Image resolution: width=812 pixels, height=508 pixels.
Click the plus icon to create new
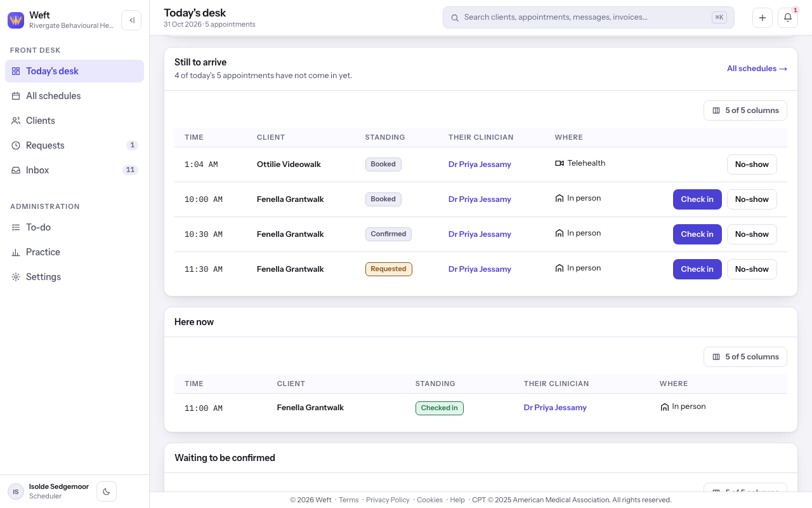763,18
